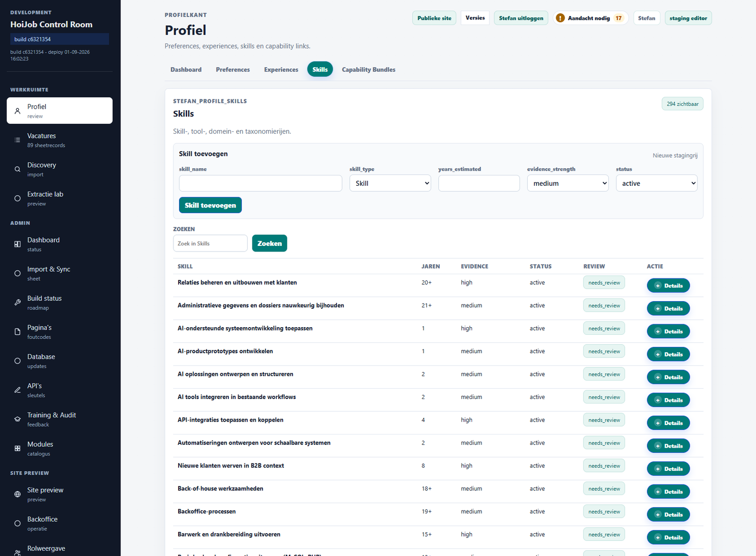Click the skill_name input field
The height and width of the screenshot is (556, 756).
tap(260, 183)
